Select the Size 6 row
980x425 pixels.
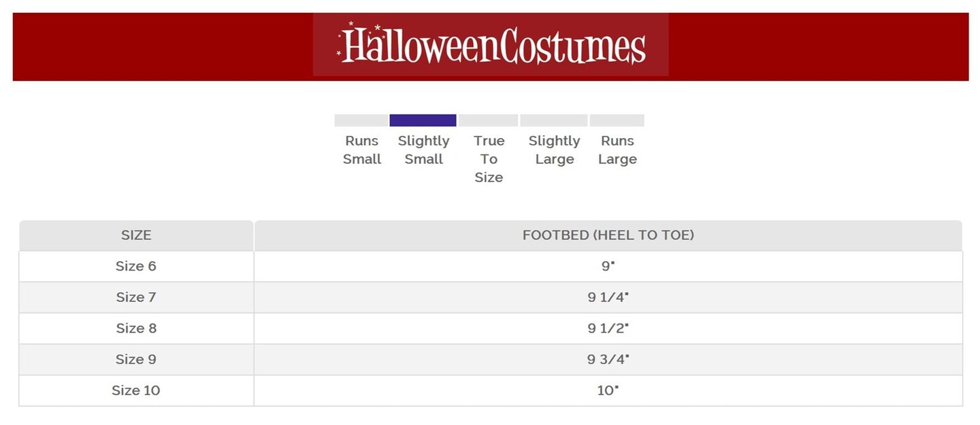point(136,266)
